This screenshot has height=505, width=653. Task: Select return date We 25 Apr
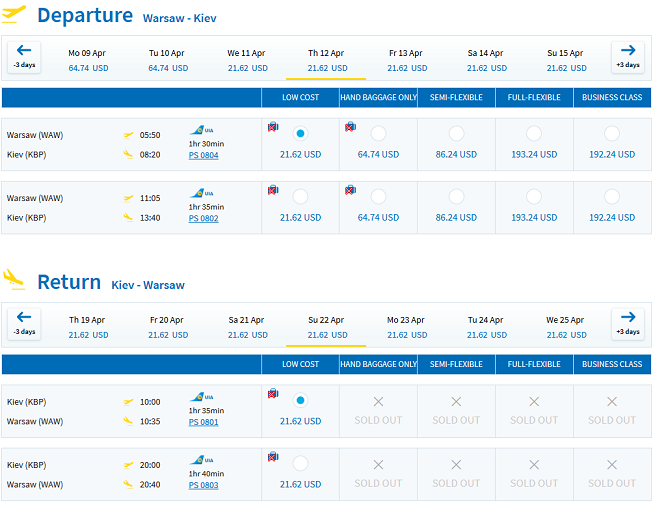[566, 327]
